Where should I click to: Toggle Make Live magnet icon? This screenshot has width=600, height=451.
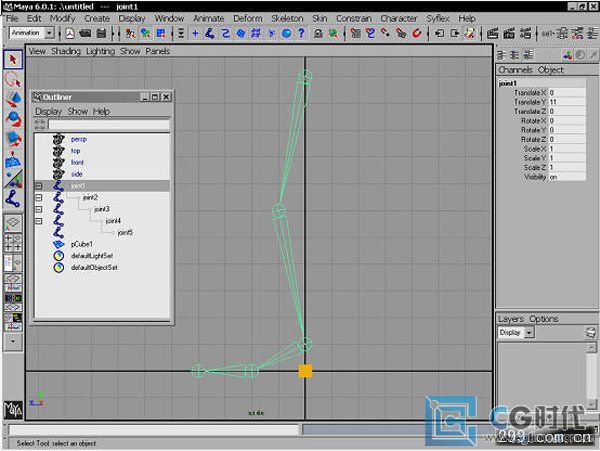click(x=417, y=34)
